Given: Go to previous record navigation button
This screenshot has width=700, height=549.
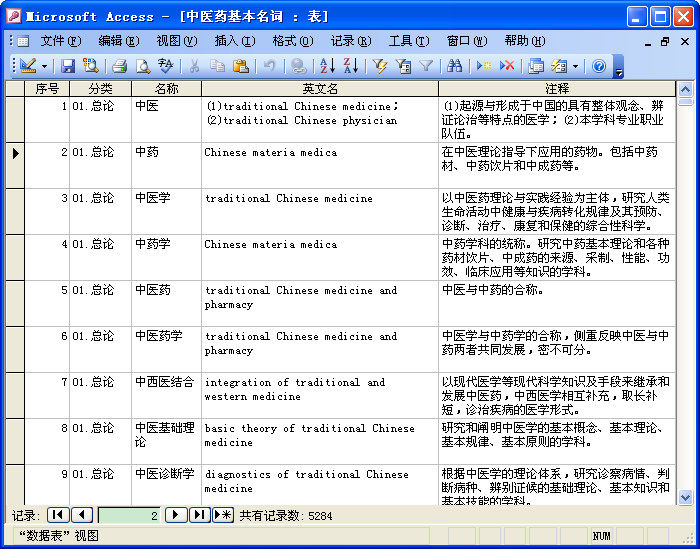Looking at the screenshot, I should click(x=82, y=515).
